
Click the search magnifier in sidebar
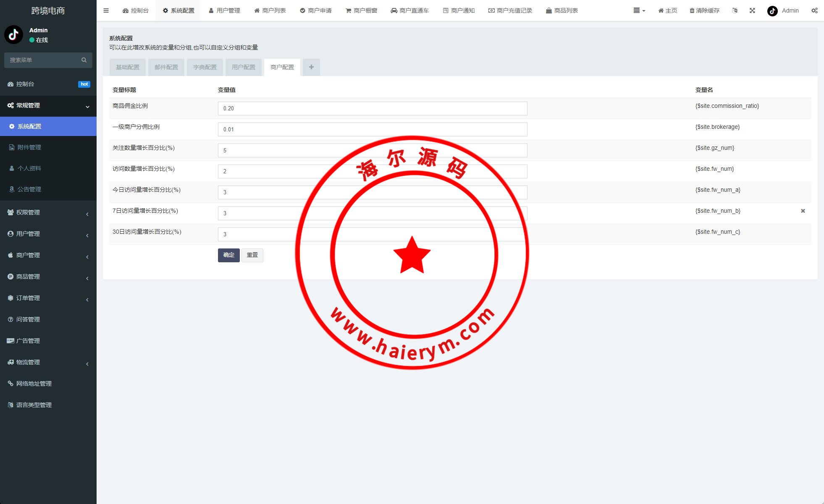(84, 60)
